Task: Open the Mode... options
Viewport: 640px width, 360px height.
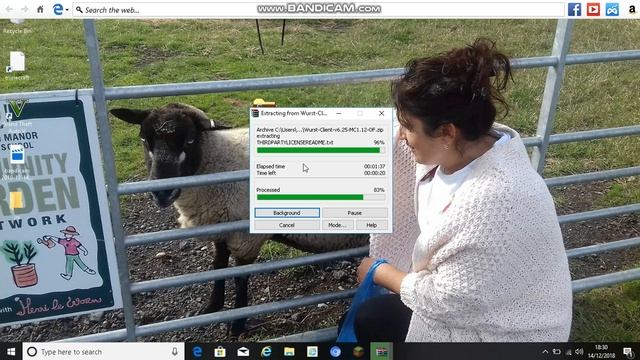Action: click(x=337, y=225)
